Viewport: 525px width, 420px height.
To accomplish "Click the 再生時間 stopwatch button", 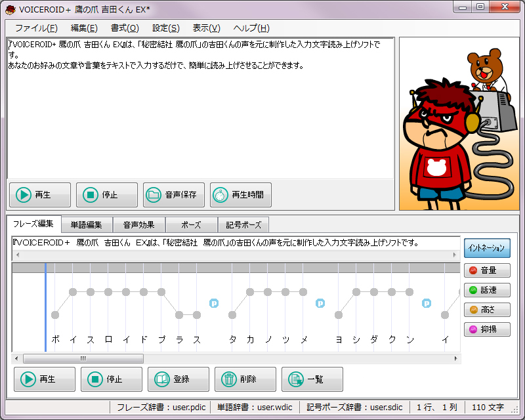I will pos(241,195).
